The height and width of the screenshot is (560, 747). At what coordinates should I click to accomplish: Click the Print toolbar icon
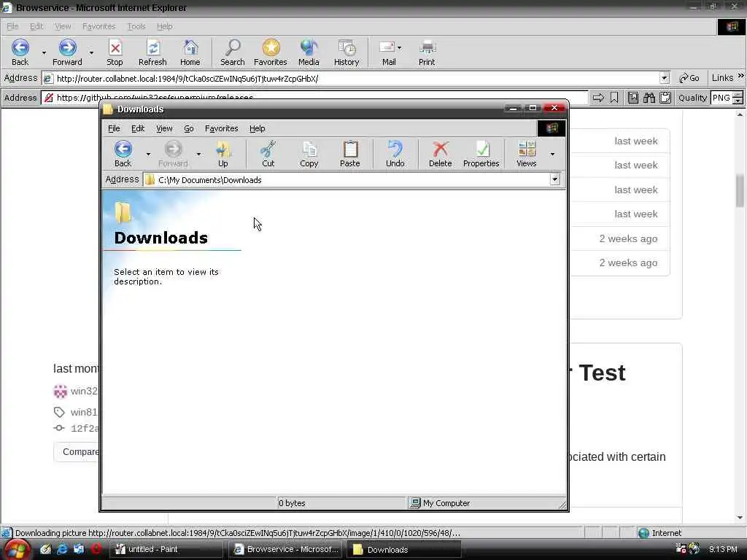[x=427, y=52]
